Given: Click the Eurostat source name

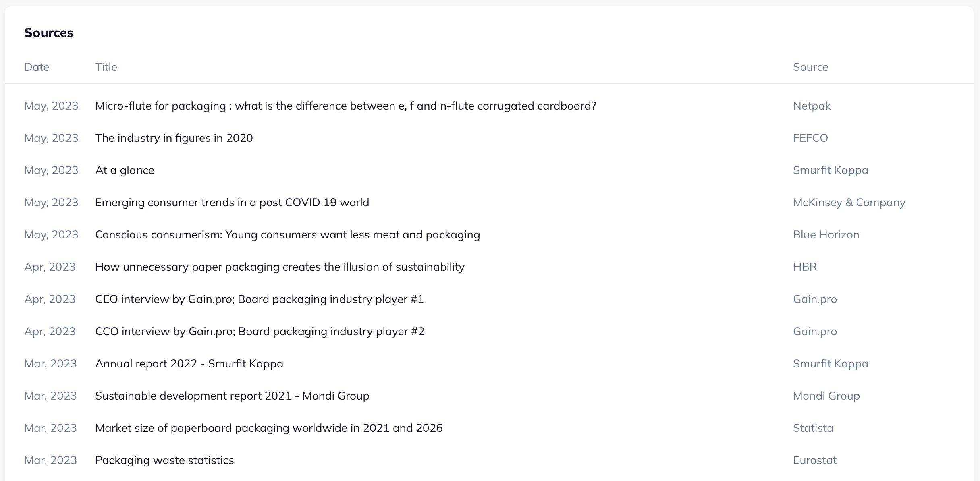Looking at the screenshot, I should (814, 460).
